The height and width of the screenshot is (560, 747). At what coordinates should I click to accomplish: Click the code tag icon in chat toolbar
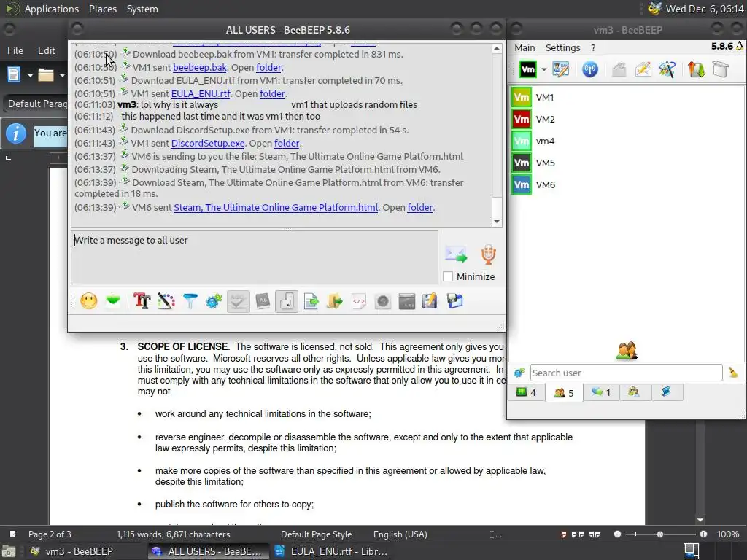click(x=359, y=301)
